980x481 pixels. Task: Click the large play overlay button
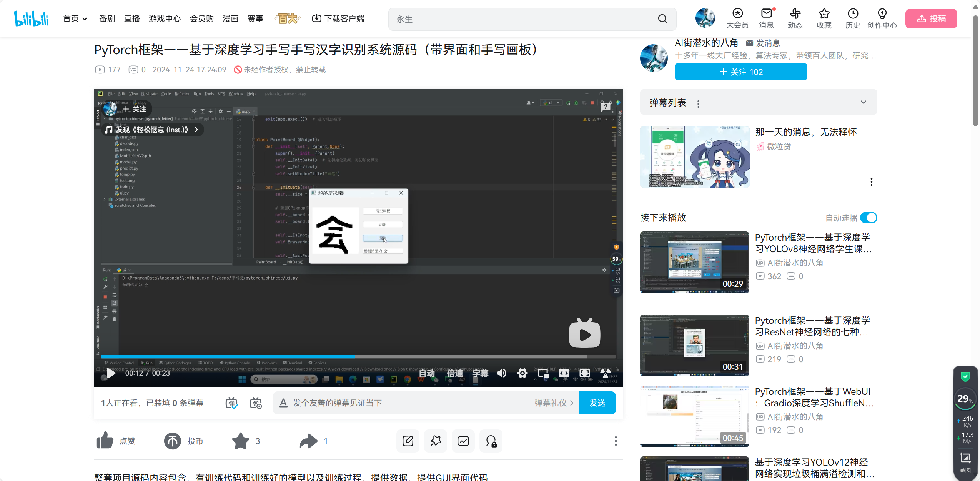(584, 333)
